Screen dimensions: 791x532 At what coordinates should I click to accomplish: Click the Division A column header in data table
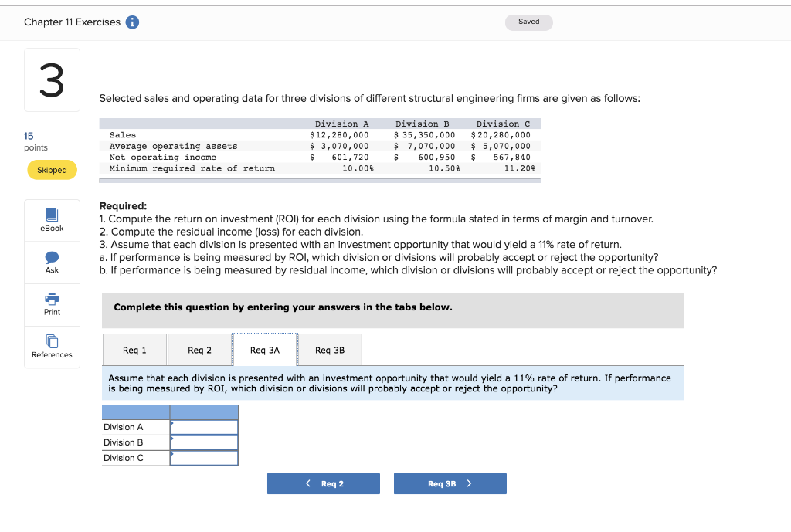[341, 124]
